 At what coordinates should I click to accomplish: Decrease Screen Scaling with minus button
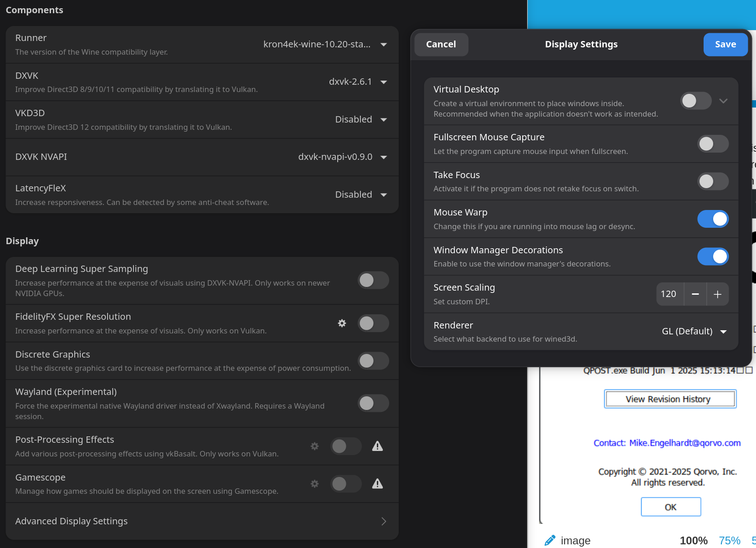click(695, 294)
